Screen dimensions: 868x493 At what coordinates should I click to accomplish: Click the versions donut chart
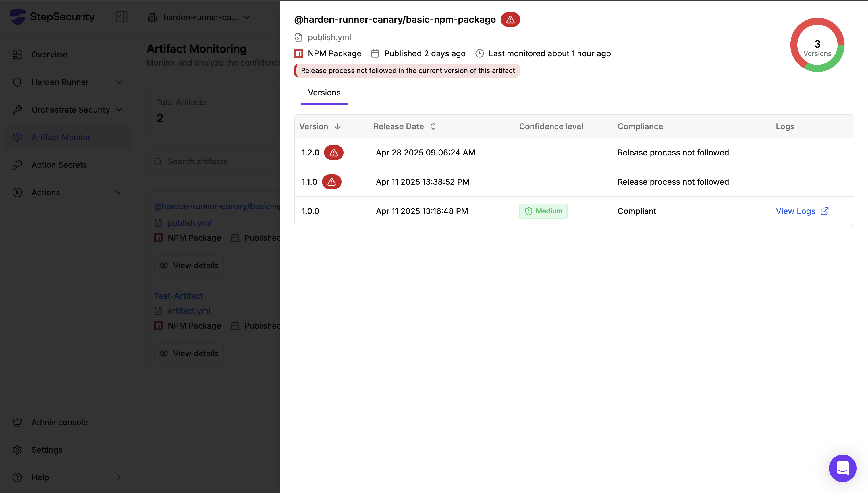[817, 45]
